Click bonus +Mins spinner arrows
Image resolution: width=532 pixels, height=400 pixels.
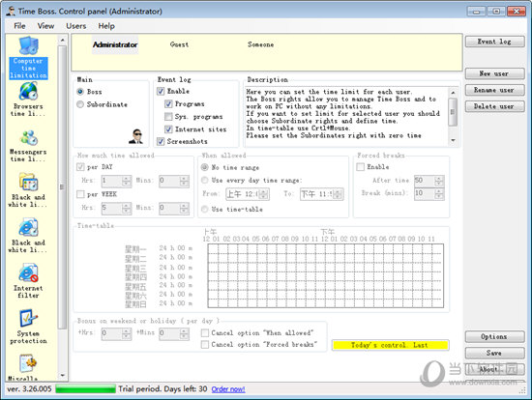184,334
